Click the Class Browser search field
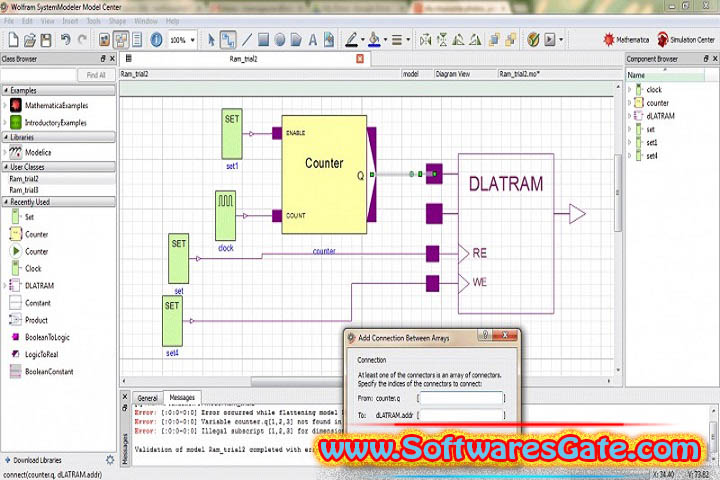This screenshot has width=720, height=480. [39, 75]
